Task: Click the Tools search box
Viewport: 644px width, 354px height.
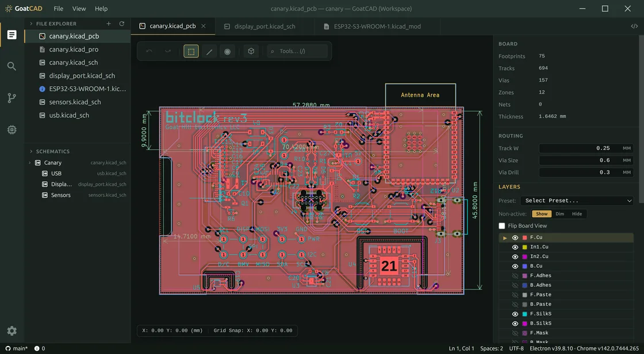Action: pyautogui.click(x=297, y=51)
